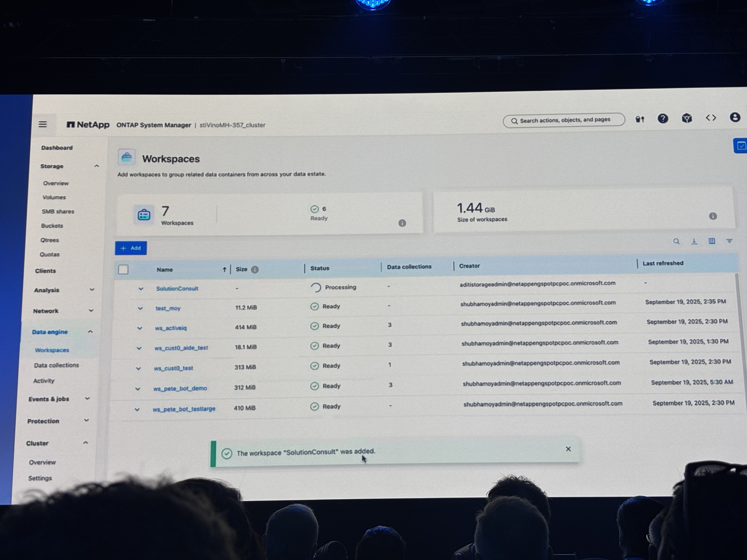Click the Add workspace button

[131, 248]
